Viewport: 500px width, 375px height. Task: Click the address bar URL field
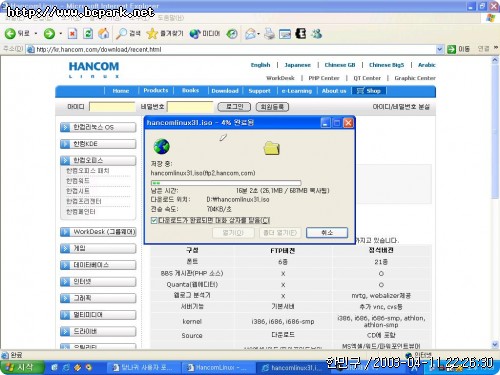tap(231, 49)
